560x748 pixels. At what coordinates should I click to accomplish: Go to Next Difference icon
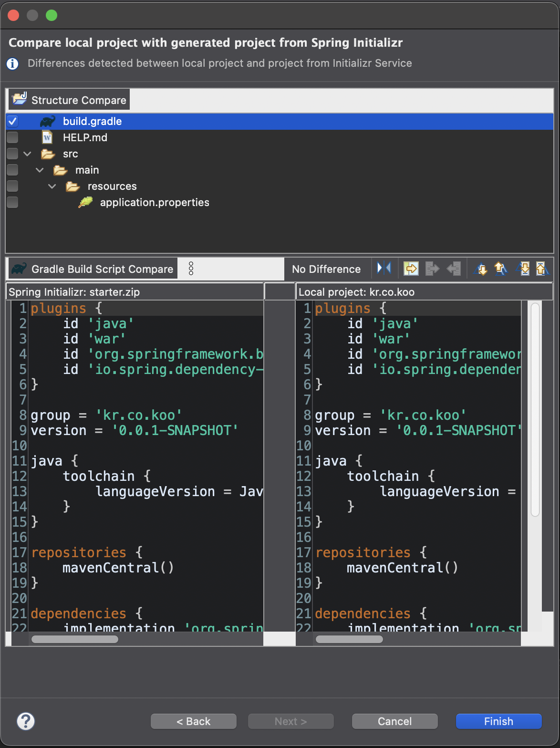481,269
